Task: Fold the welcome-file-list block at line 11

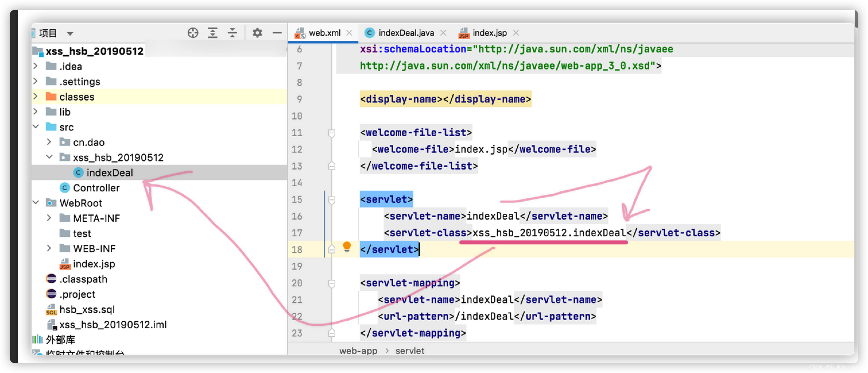Action: coord(332,133)
